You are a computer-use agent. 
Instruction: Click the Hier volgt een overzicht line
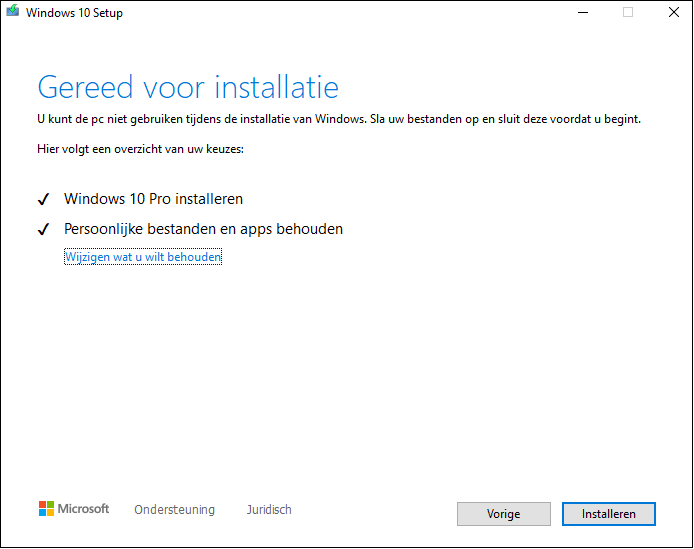[x=140, y=149]
